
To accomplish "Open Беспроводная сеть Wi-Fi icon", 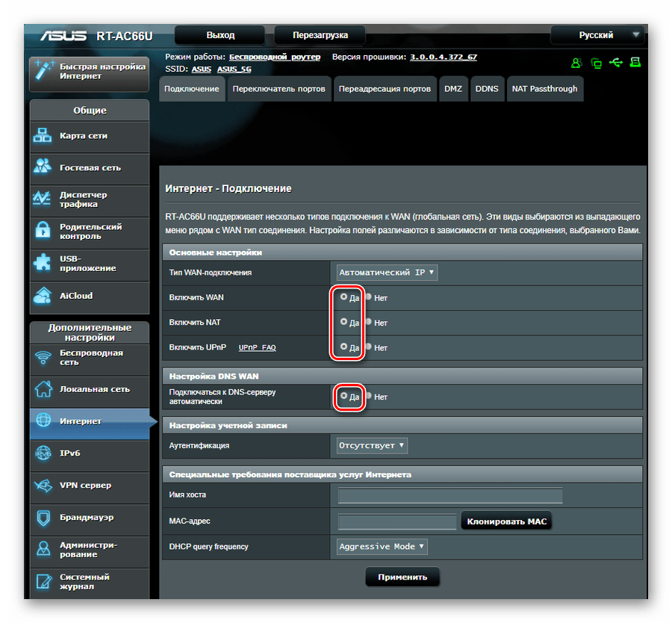I will [x=43, y=358].
